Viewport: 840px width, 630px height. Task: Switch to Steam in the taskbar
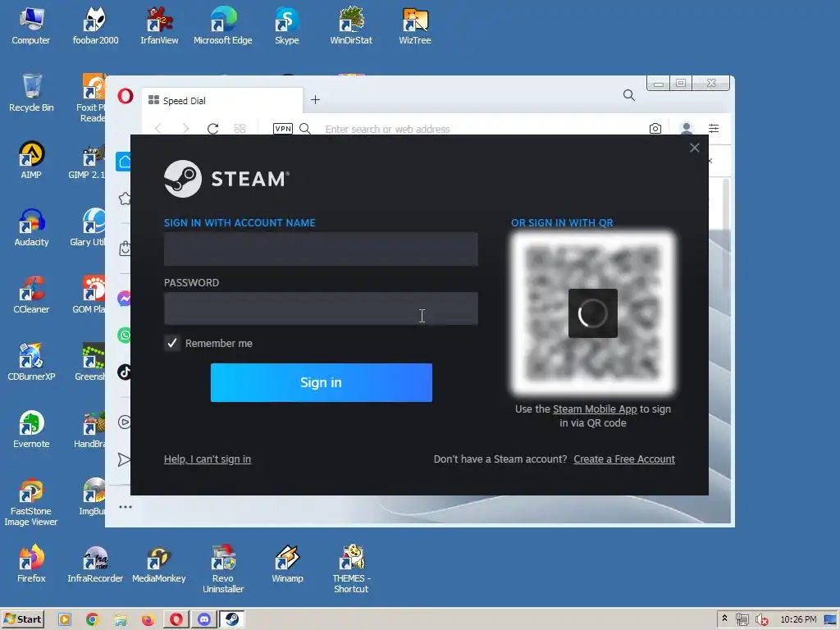[231, 619]
